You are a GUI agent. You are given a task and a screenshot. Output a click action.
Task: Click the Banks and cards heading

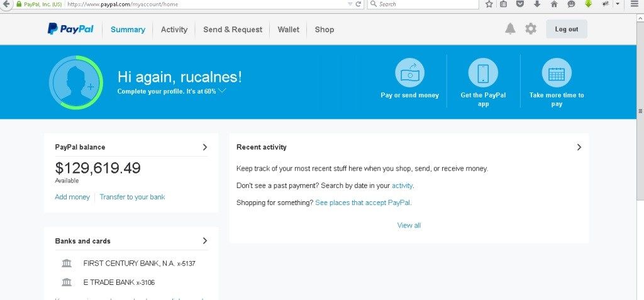[82, 241]
